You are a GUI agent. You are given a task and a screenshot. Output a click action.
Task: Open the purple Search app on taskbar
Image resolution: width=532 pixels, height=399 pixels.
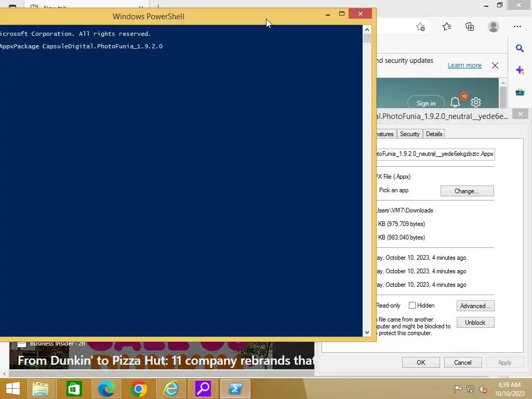click(203, 389)
